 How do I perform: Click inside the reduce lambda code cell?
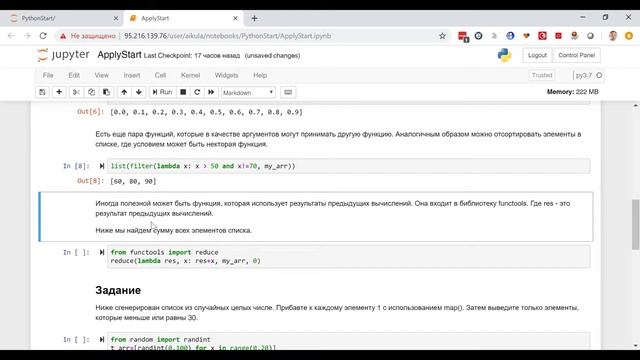(349, 256)
